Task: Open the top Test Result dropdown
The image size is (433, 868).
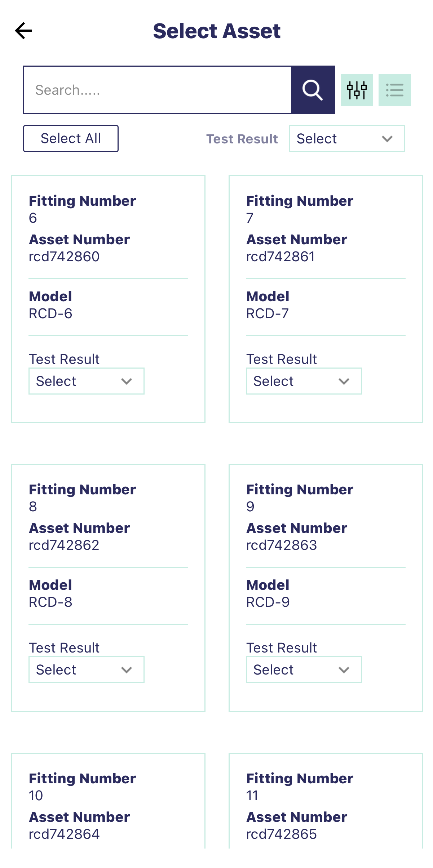Action: click(346, 139)
